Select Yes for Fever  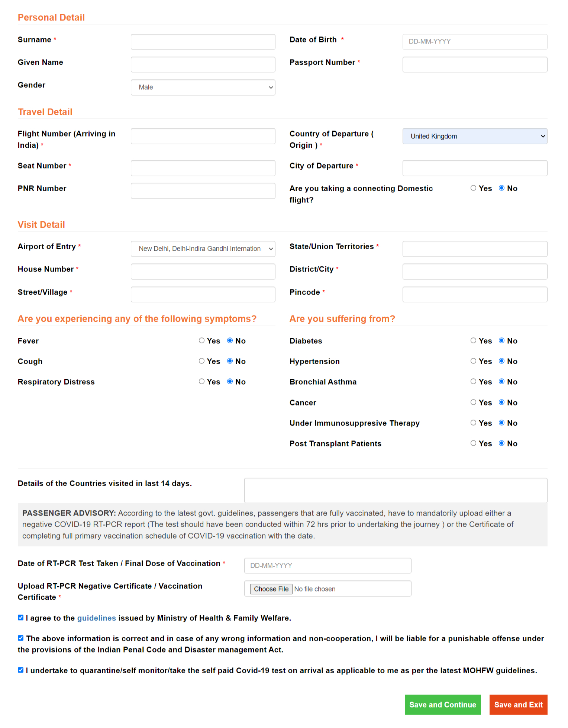pyautogui.click(x=201, y=341)
